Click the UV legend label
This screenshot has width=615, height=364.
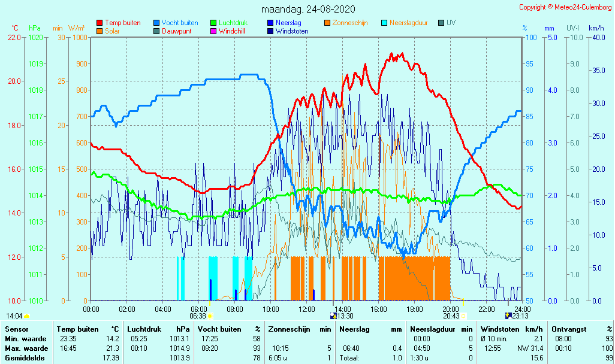pos(451,23)
